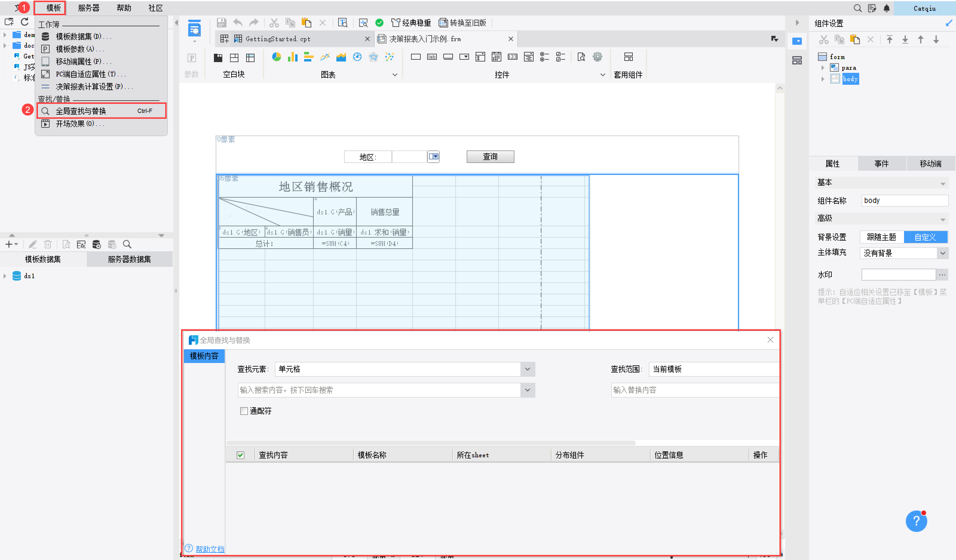Open the 主体填充 dropdown
Viewport: 956px width, 560px height.
(x=943, y=253)
